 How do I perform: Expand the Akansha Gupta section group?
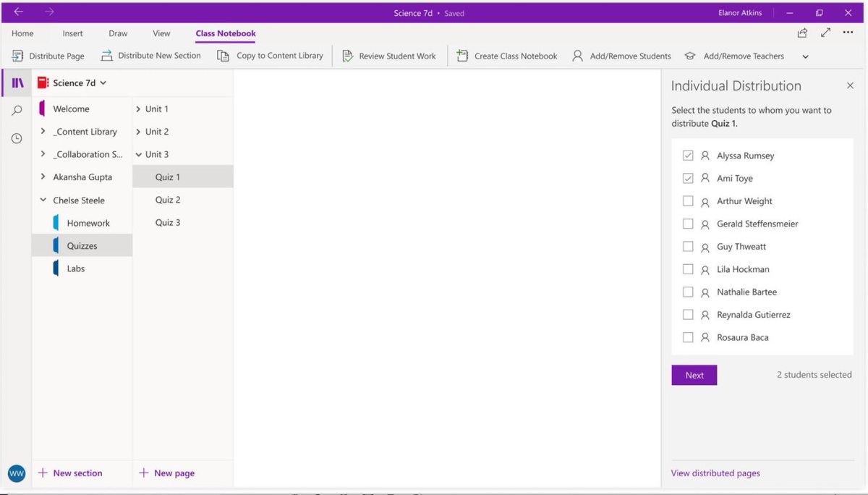pyautogui.click(x=43, y=177)
